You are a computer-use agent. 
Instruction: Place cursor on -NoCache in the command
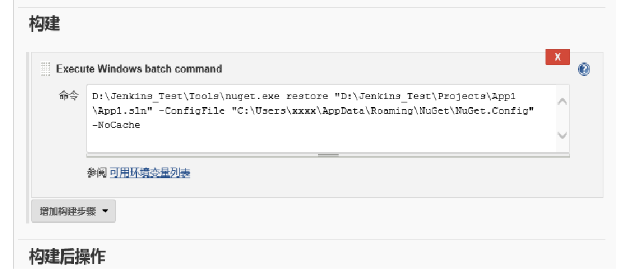coord(116,125)
